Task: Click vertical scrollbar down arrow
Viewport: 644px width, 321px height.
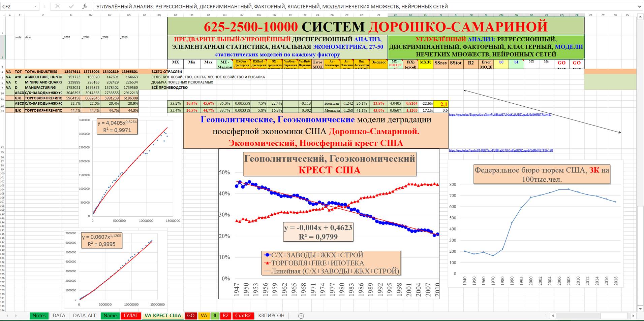Action: pyautogui.click(x=640, y=309)
